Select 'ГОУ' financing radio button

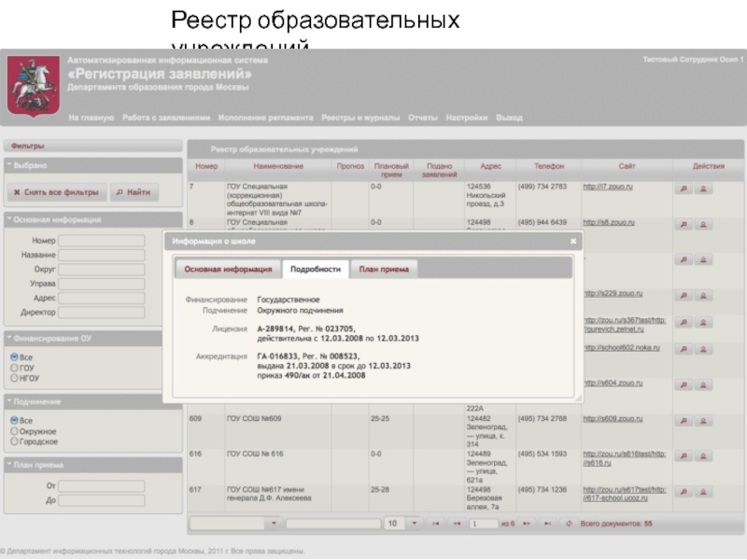click(x=14, y=368)
